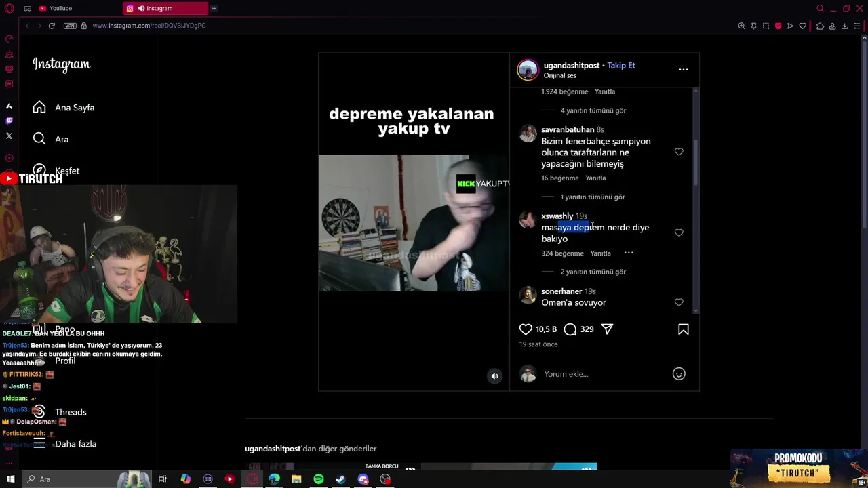Click the address bar URL

tap(149, 26)
